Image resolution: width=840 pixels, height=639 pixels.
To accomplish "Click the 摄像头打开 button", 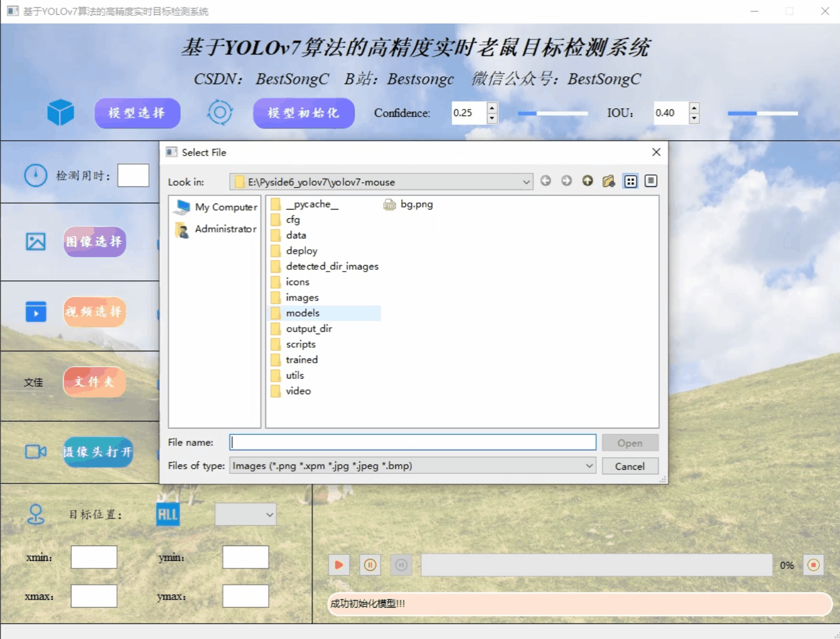I will click(x=98, y=452).
